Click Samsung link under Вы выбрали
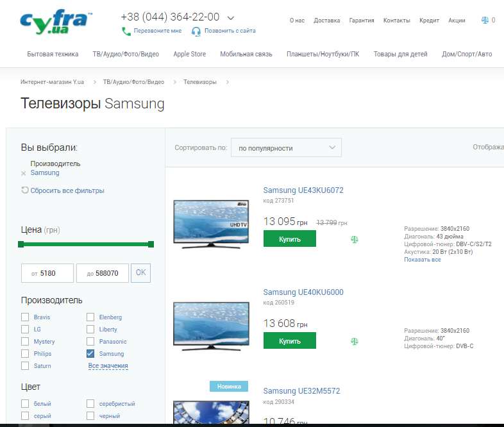Viewport: 504px width, 427px height. pyautogui.click(x=45, y=173)
